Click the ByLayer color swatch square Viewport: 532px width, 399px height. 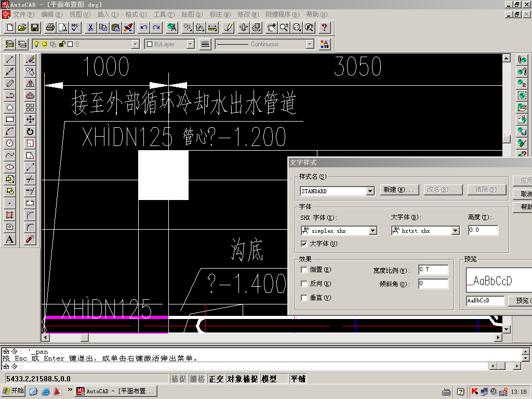[x=150, y=44]
